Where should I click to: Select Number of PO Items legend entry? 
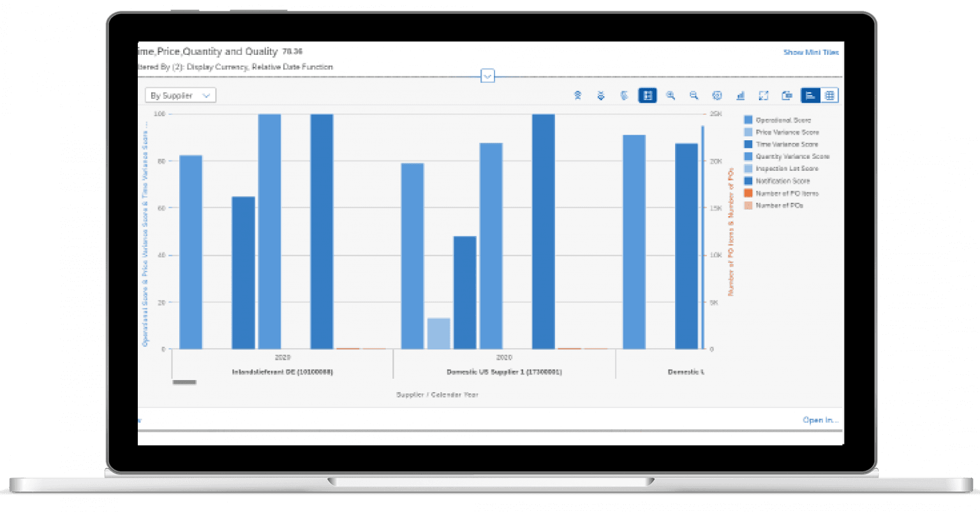pyautogui.click(x=787, y=193)
